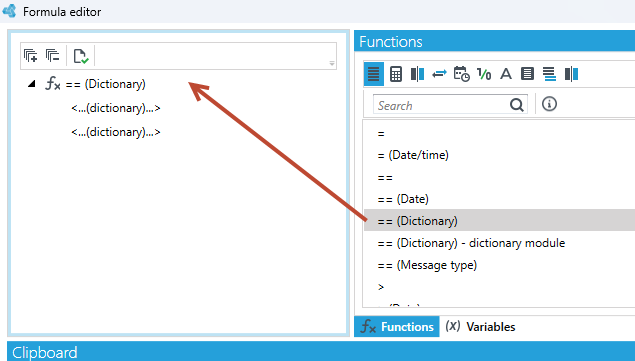Select the second <...(dictionary)...> argument
The image size is (635, 361).
click(116, 132)
